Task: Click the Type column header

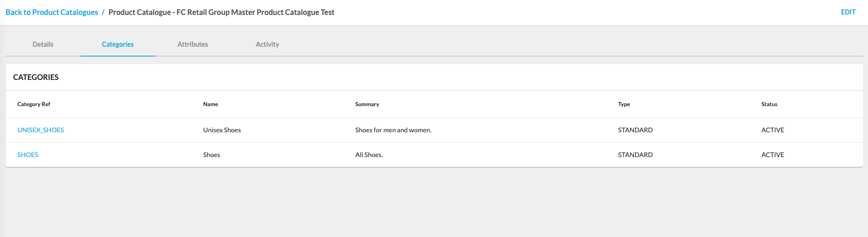Action: click(x=624, y=104)
